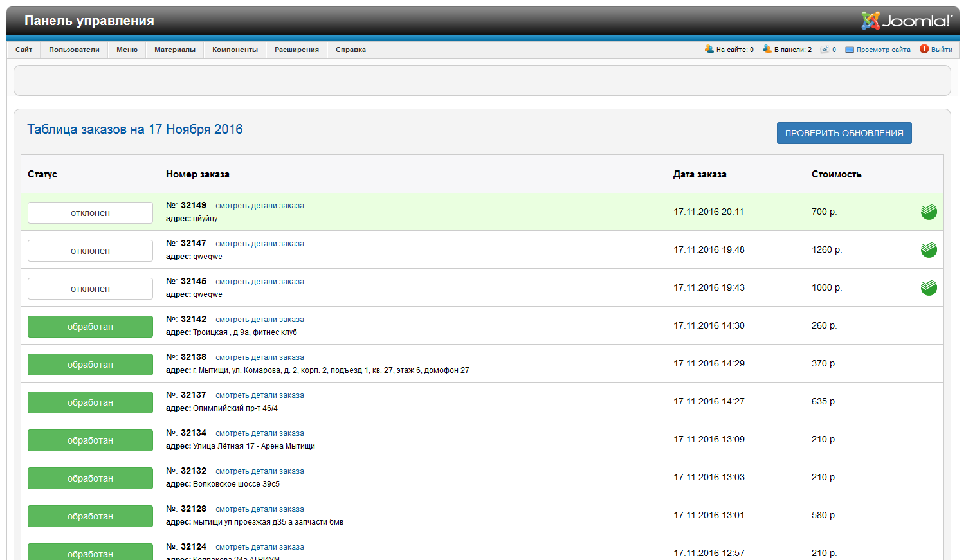Click the blue monitor icon by Просмотр сайта
This screenshot has height=560, width=966.
(x=849, y=50)
